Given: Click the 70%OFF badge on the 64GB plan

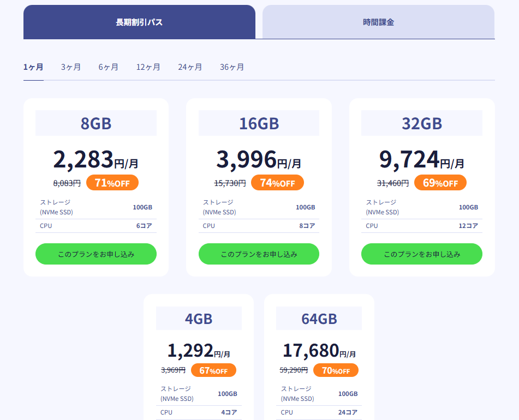Looking at the screenshot, I should (x=336, y=370).
